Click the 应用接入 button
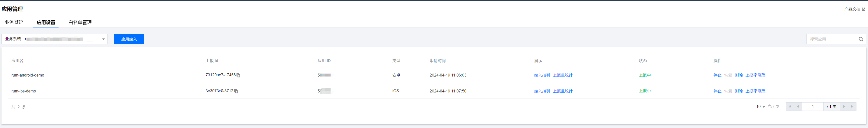 tap(129, 39)
